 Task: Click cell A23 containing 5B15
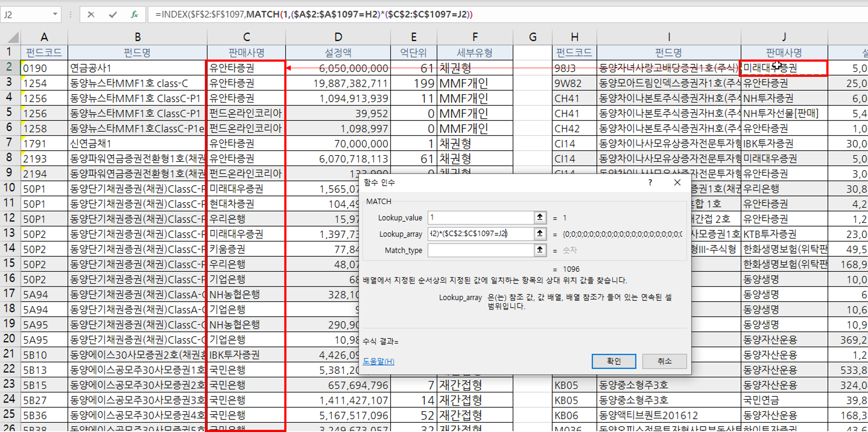[x=44, y=385]
